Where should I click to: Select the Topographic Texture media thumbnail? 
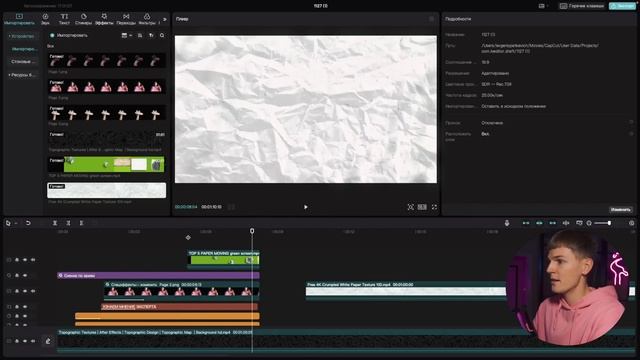(x=107, y=139)
